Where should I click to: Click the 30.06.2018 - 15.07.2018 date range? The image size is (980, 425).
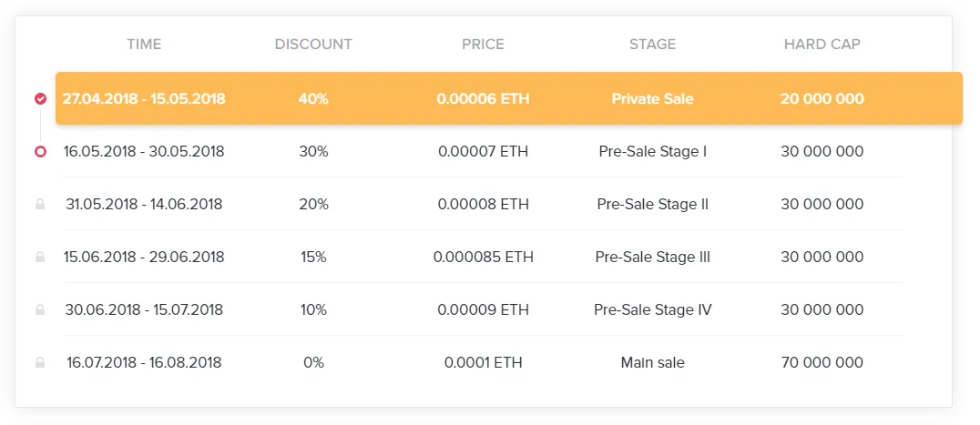coord(144,309)
